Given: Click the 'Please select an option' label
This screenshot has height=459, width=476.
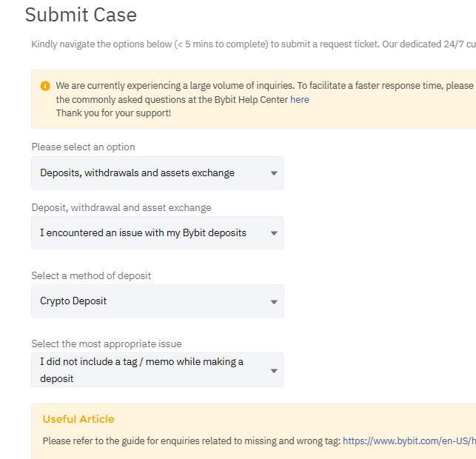Looking at the screenshot, I should pyautogui.click(x=83, y=147).
